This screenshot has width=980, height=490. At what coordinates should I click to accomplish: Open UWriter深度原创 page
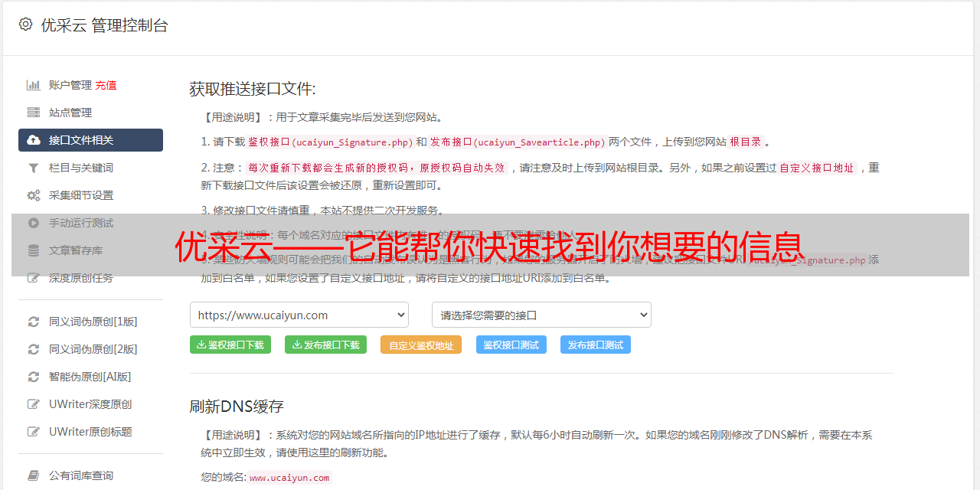[x=90, y=404]
